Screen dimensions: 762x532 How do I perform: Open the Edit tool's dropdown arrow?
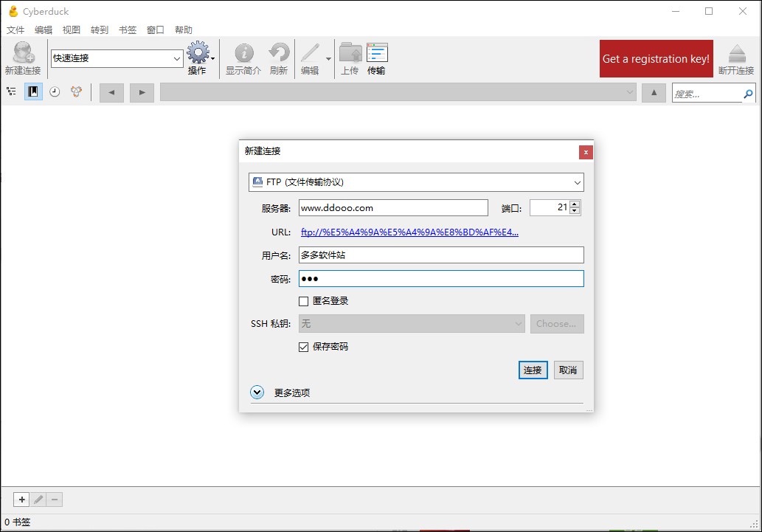click(x=328, y=59)
